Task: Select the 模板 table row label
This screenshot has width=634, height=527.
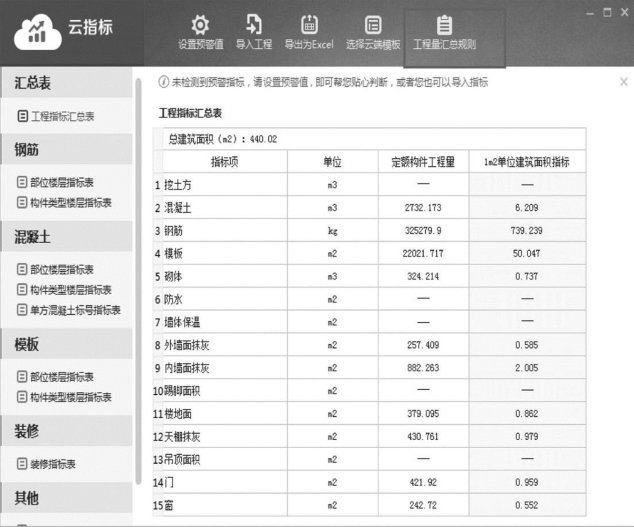Action: point(173,254)
